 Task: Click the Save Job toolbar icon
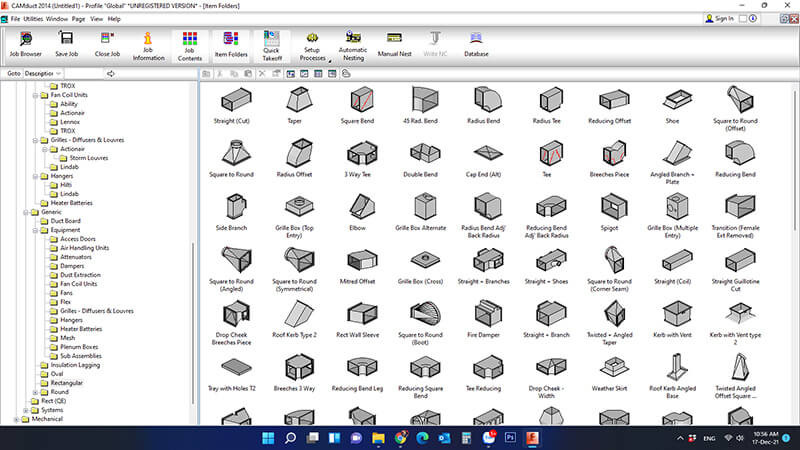tap(66, 44)
